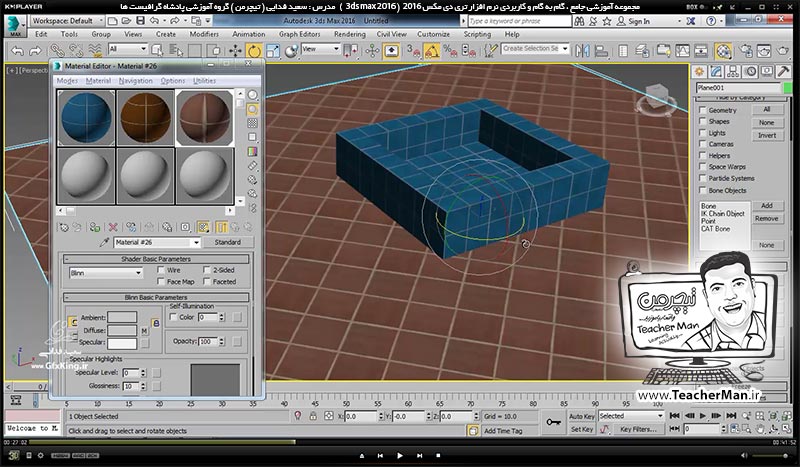Viewport: 800px width, 467px height.
Task: Activate the Select and Move tool
Action: tap(235, 51)
